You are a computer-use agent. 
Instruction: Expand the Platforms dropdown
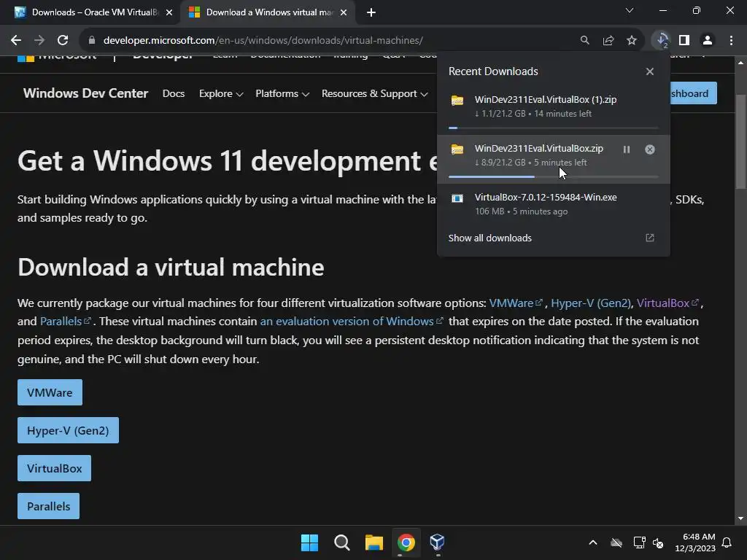coord(282,94)
